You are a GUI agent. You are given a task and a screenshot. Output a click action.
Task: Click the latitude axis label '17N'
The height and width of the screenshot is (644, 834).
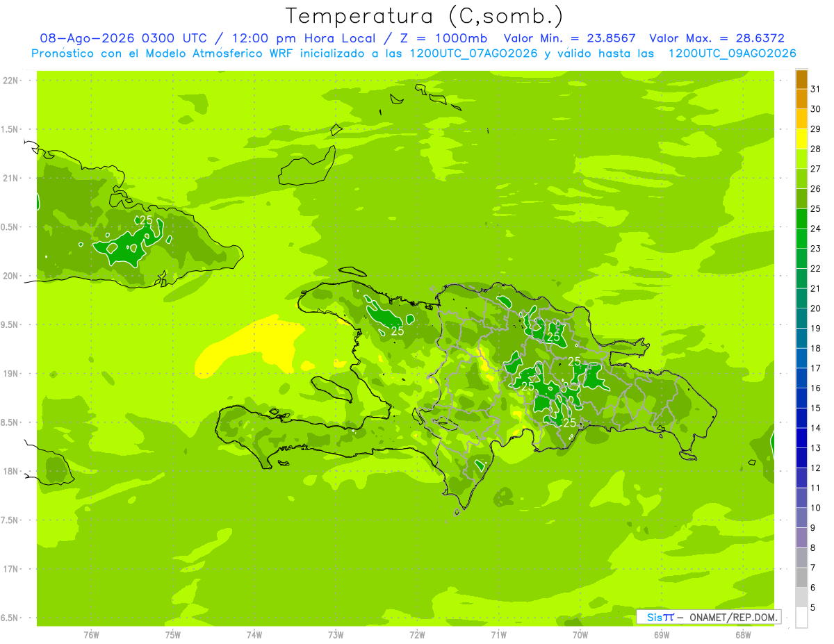point(11,569)
